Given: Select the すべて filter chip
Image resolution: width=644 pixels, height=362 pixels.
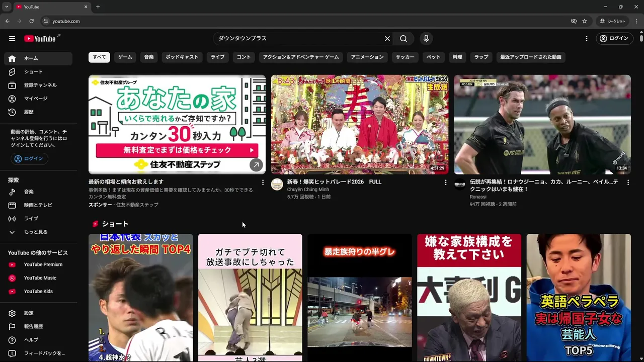Looking at the screenshot, I should (99, 57).
